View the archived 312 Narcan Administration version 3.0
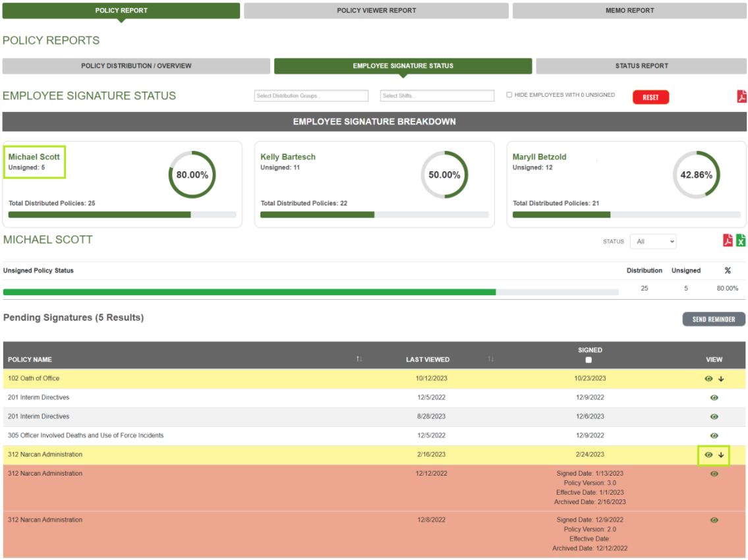748x560 pixels. coord(713,474)
